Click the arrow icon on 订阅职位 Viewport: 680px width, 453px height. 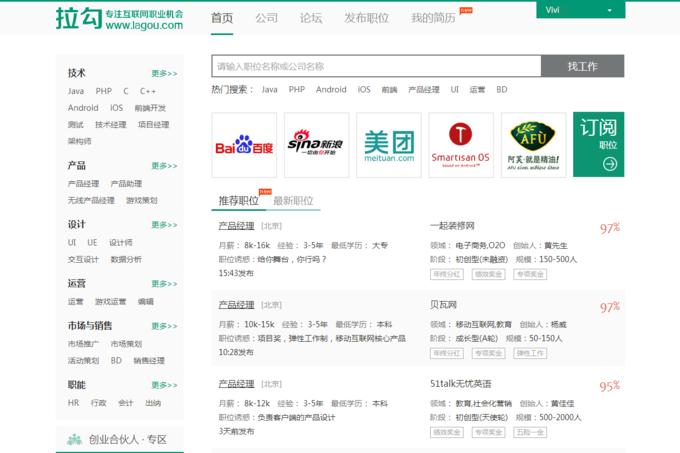(x=610, y=164)
